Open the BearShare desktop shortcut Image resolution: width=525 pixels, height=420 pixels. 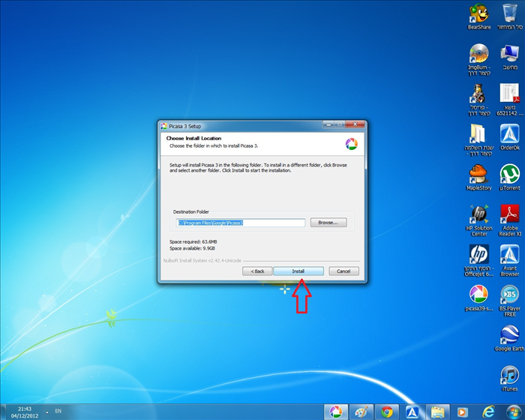[x=478, y=15]
